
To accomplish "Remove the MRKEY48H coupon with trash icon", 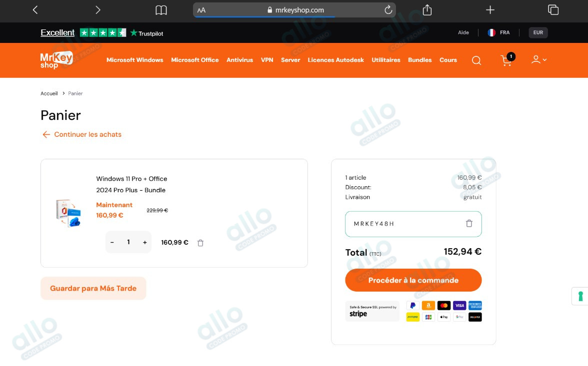I will (x=469, y=224).
